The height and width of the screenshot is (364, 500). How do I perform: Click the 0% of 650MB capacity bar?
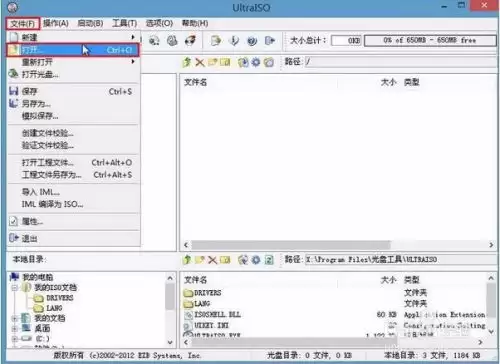coord(430,41)
